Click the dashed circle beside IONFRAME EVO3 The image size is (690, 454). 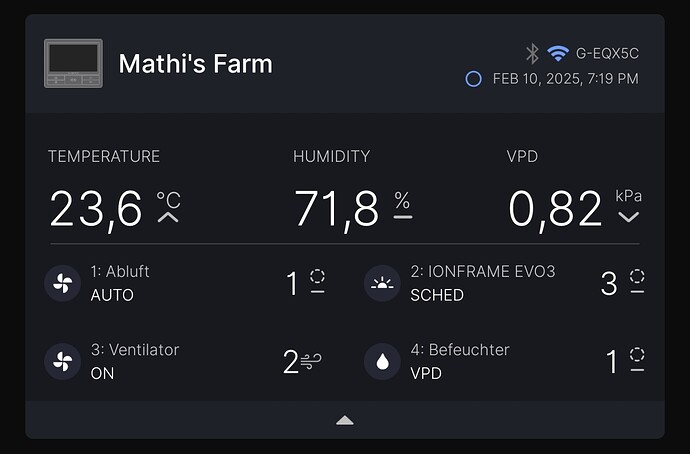[637, 276]
